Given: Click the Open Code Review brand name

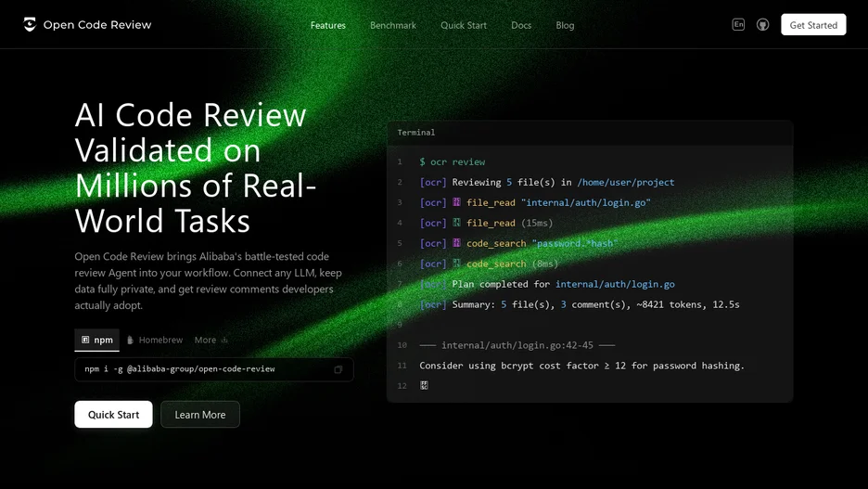Looking at the screenshot, I should [96, 25].
